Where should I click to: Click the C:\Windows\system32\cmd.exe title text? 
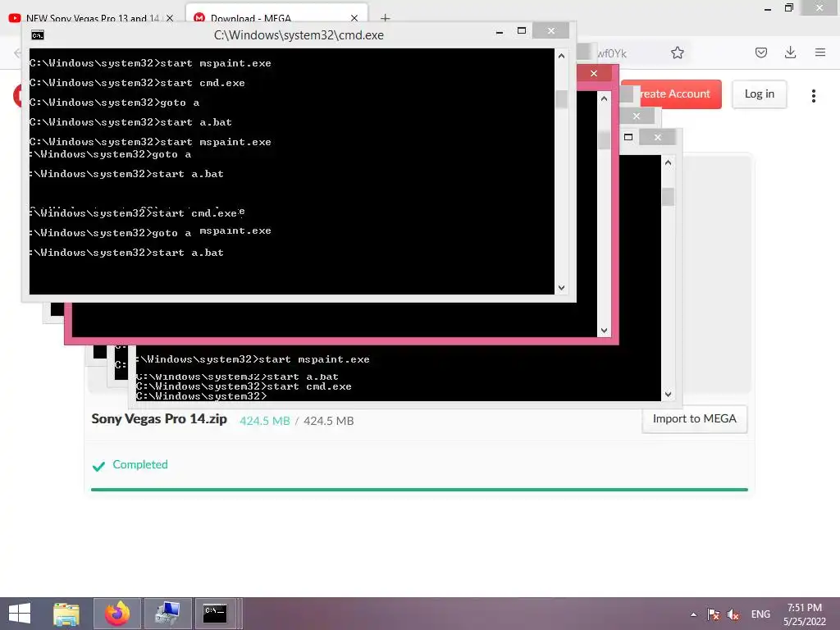click(x=299, y=35)
